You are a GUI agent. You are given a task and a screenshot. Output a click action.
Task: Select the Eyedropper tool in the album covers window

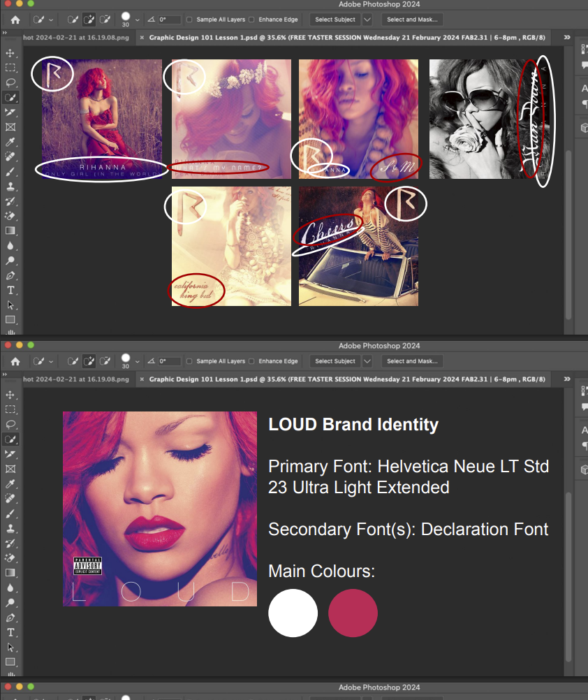pos(10,142)
